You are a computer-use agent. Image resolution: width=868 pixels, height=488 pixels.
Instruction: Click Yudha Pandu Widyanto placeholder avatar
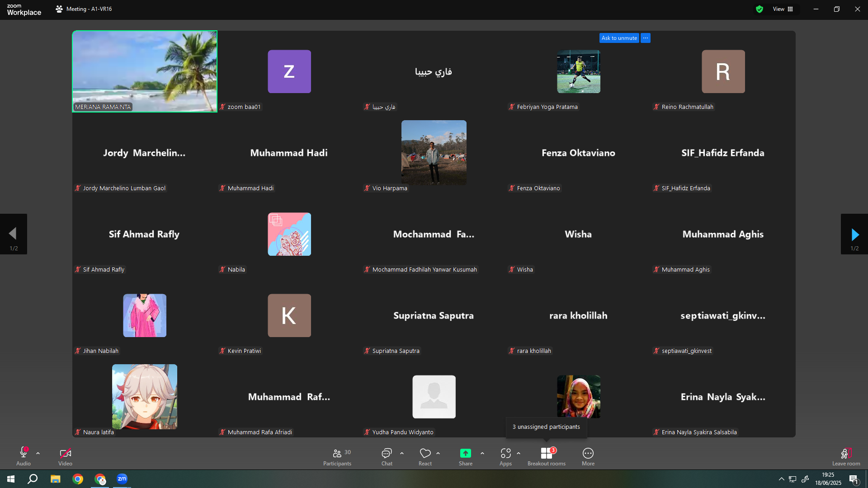[x=434, y=397]
